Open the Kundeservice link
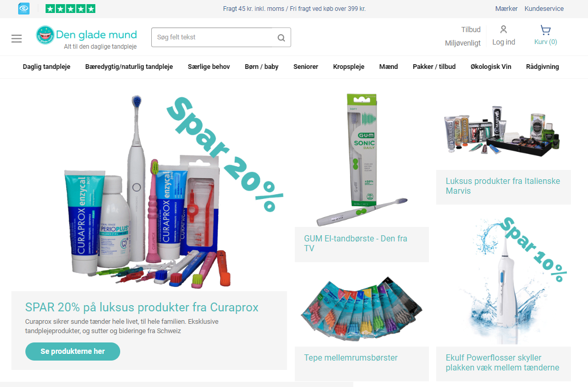 [x=544, y=9]
